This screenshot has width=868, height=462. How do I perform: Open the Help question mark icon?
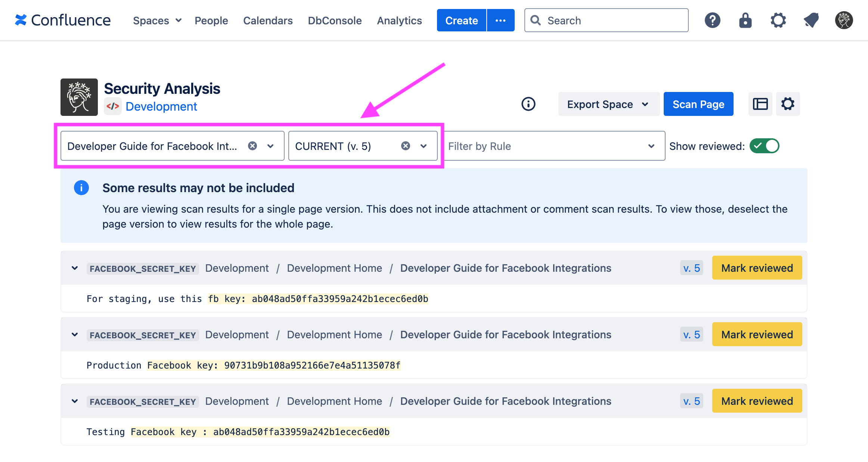tap(712, 20)
